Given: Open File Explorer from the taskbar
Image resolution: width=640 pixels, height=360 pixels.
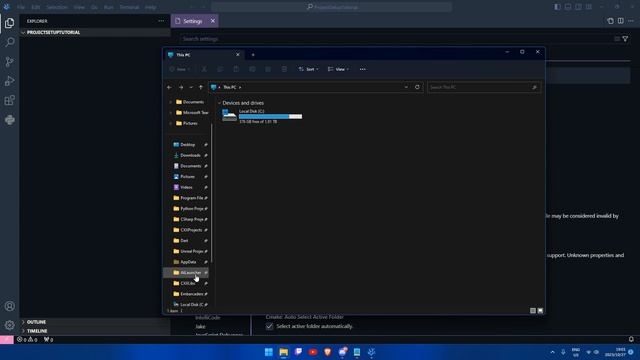Looking at the screenshot, I should (x=284, y=352).
